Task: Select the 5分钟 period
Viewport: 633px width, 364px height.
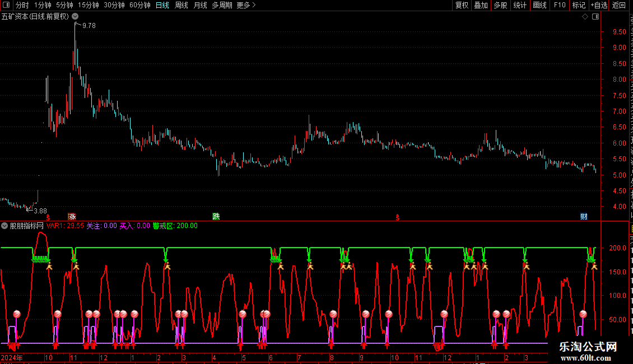Action: pyautogui.click(x=64, y=5)
